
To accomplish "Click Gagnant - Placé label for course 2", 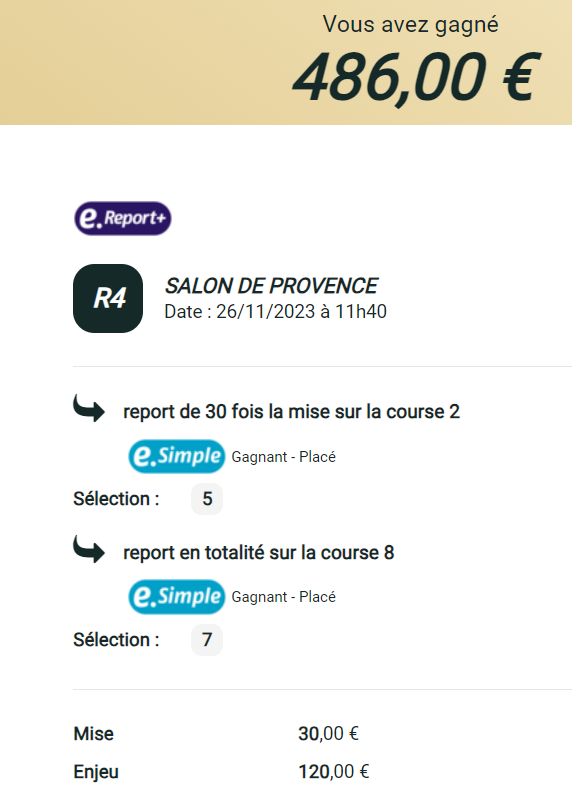I will point(284,457).
